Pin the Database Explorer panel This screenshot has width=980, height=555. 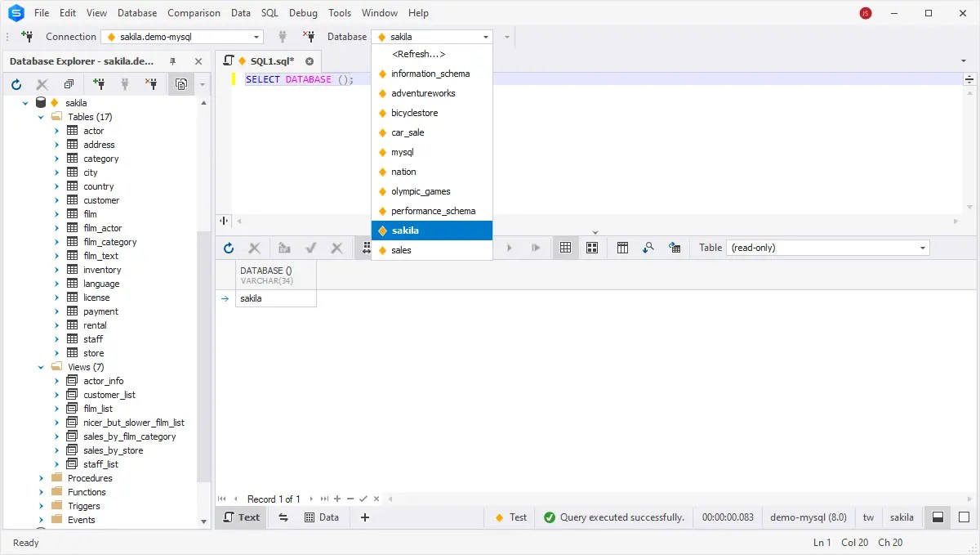coord(173,61)
